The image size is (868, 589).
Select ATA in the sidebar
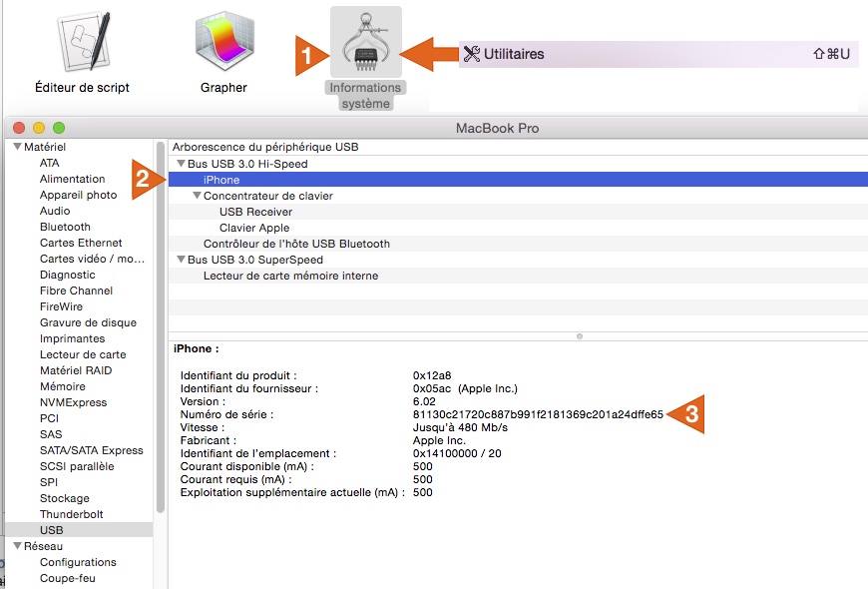(x=49, y=163)
